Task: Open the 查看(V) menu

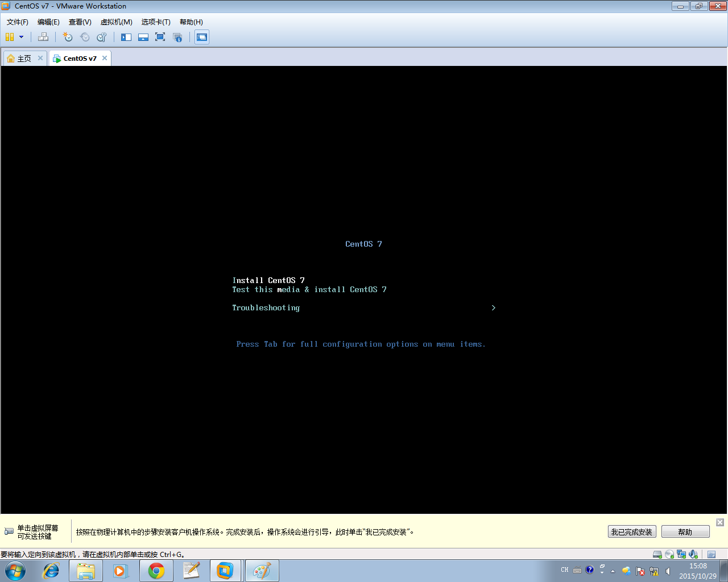Action: pos(80,22)
